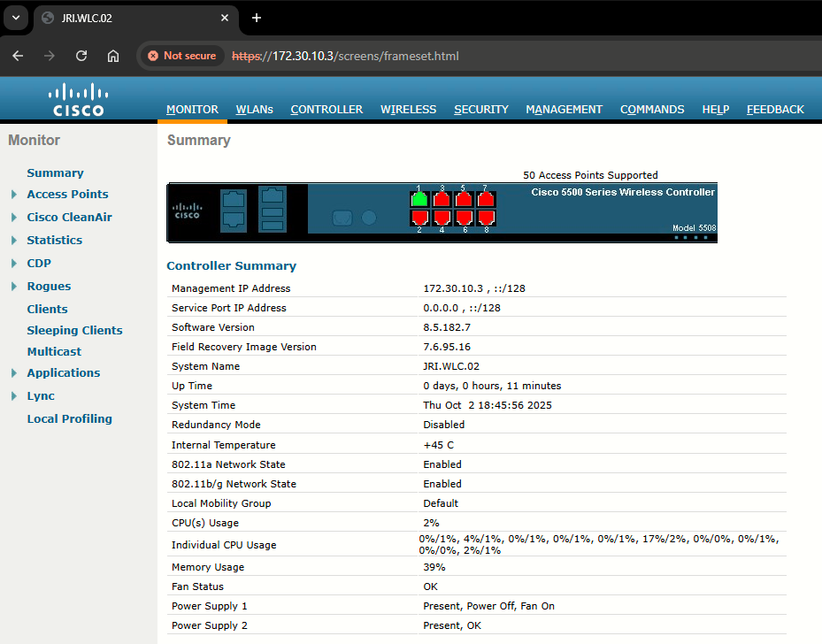Click the browser Back arrow
The image size is (822, 644).
pos(18,56)
